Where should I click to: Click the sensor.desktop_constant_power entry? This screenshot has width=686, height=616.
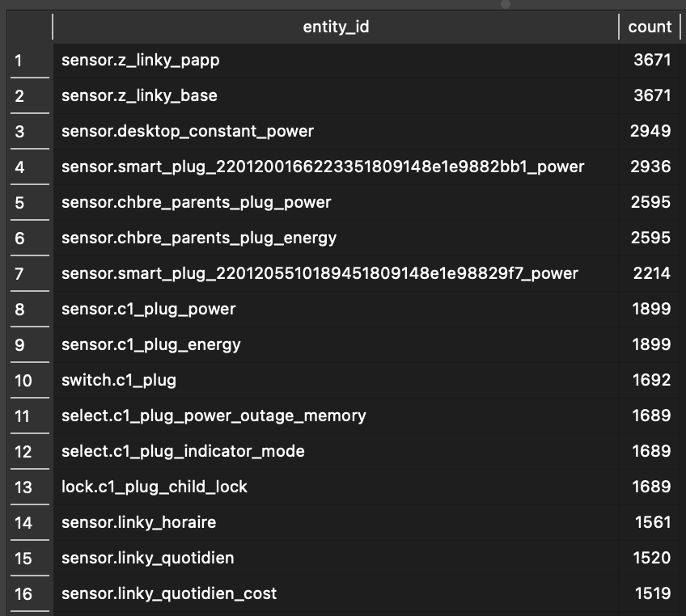tap(336, 131)
